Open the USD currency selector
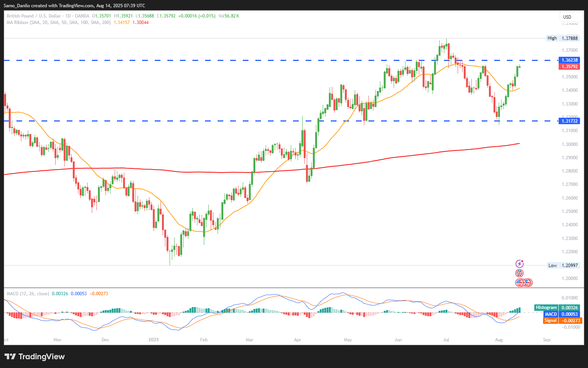588x368 pixels. coord(571,17)
